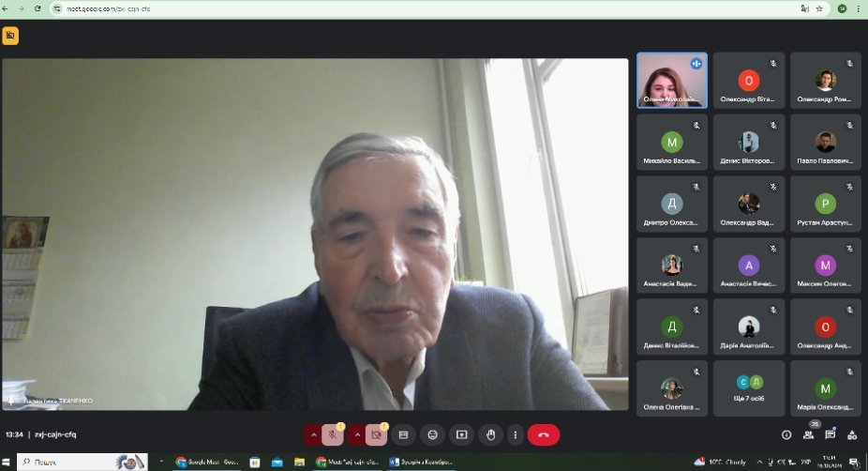Click the Present now screen share icon

point(461,434)
